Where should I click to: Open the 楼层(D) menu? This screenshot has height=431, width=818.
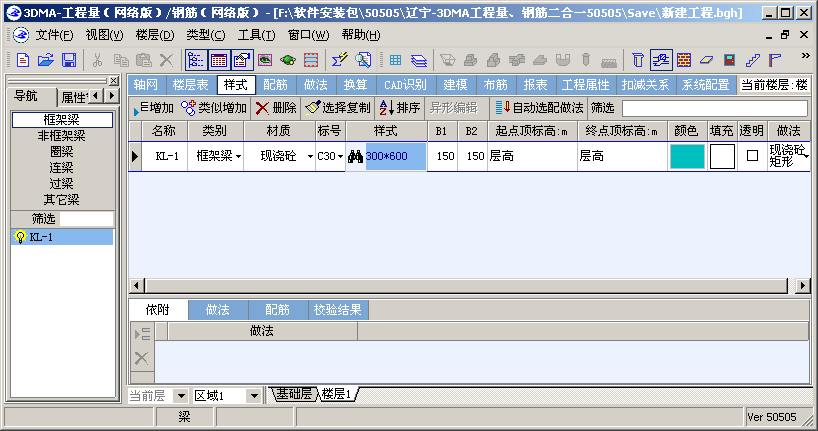(154, 35)
